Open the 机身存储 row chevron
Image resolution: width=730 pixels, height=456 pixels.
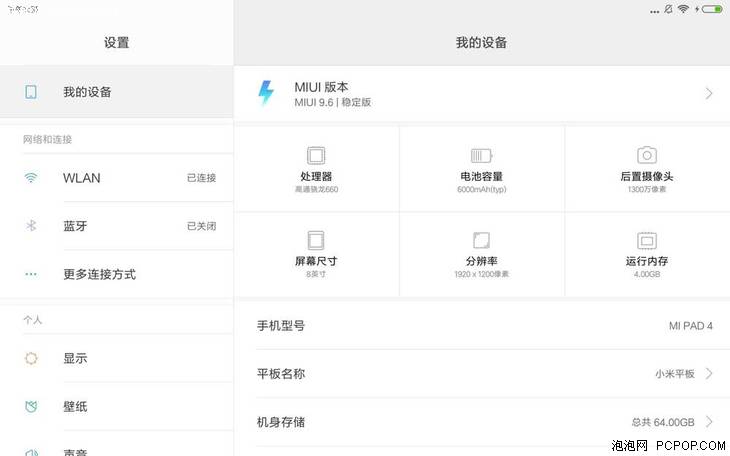(709, 422)
